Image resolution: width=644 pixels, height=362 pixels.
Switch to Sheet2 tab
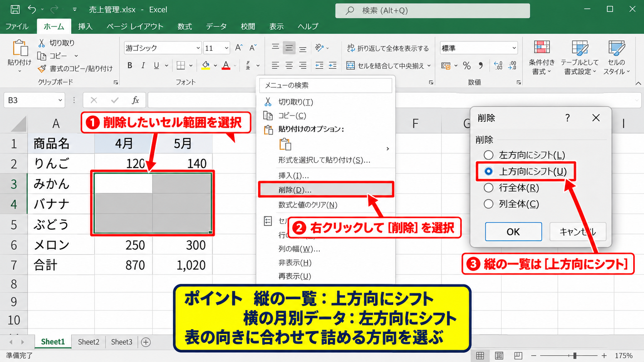click(x=89, y=342)
